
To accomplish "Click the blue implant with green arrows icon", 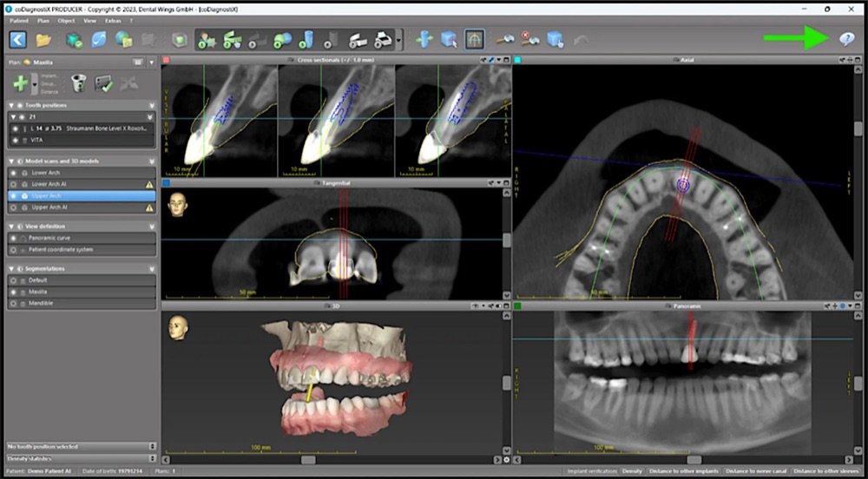I will 424,39.
